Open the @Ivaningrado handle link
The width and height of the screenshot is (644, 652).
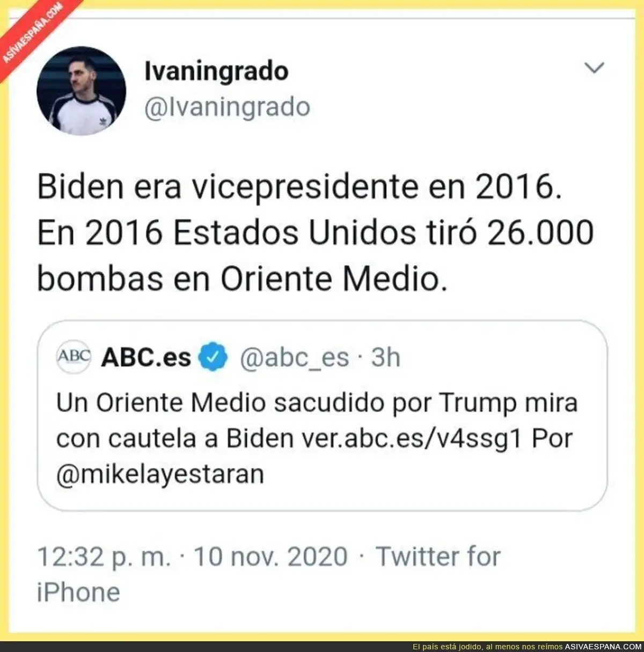(x=227, y=107)
